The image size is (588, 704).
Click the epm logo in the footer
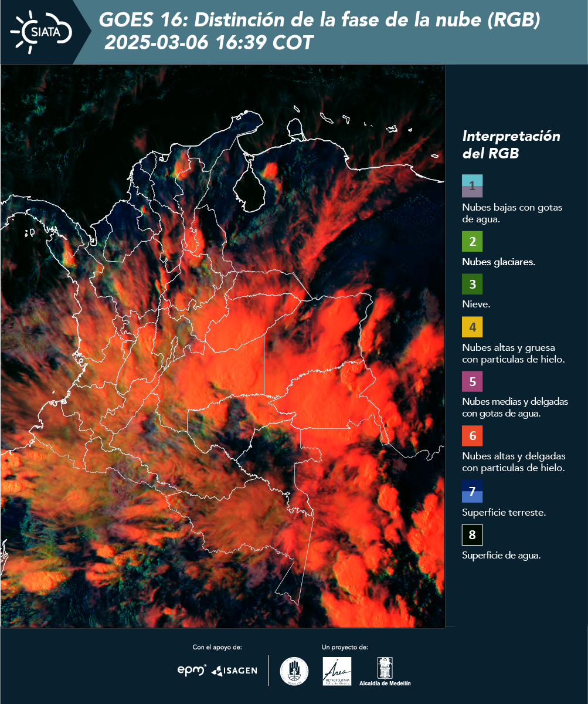tap(192, 669)
